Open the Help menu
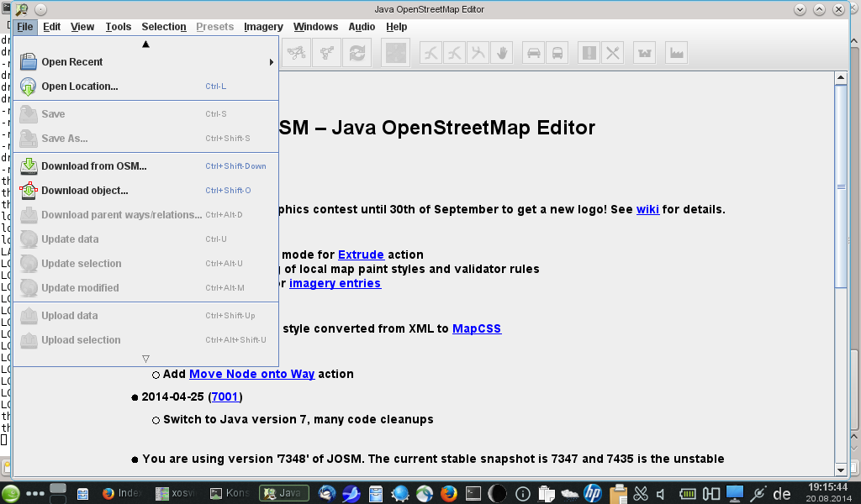861x504 pixels. (396, 27)
